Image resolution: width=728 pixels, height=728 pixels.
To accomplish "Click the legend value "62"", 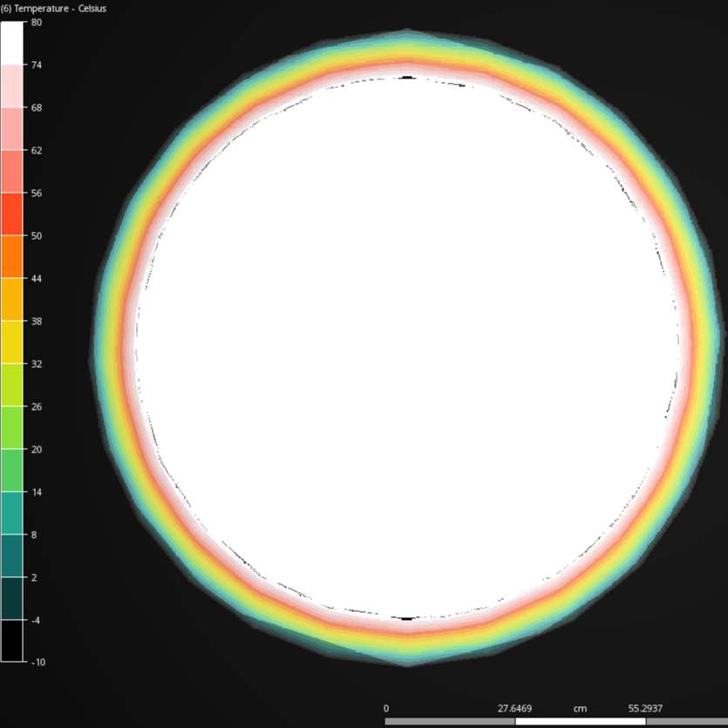I will [37, 151].
